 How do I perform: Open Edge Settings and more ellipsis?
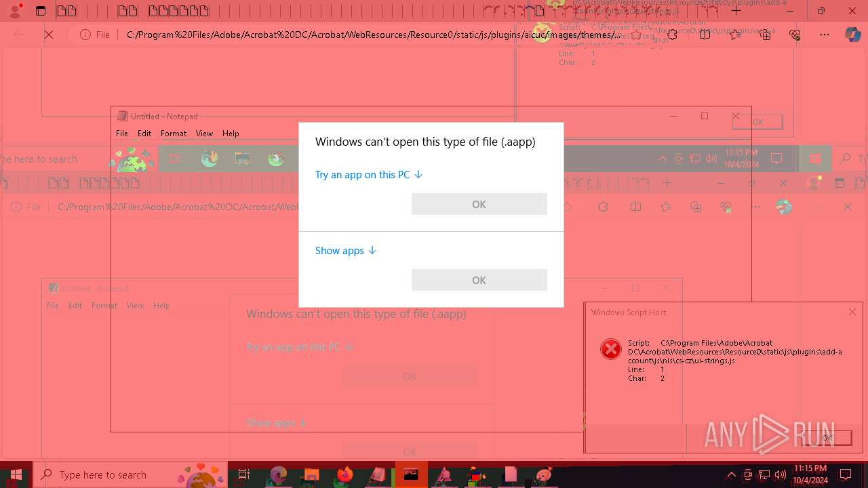pos(825,35)
